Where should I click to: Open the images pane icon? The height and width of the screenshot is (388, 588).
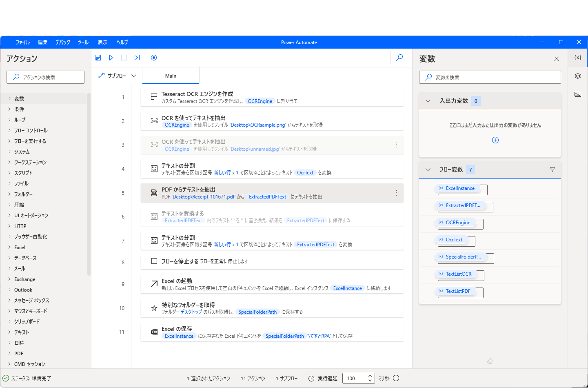click(x=577, y=94)
